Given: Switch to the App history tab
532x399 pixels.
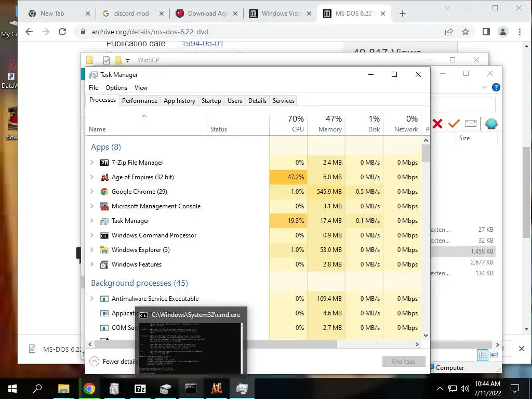Looking at the screenshot, I should pos(179,101).
